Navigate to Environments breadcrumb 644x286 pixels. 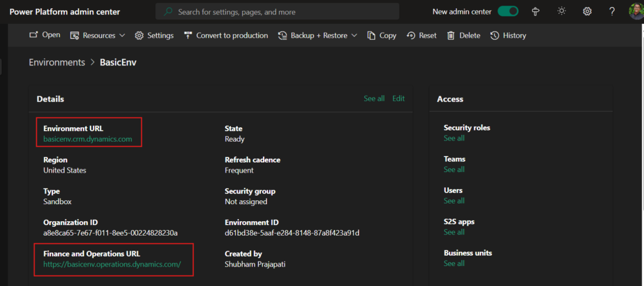click(x=57, y=62)
